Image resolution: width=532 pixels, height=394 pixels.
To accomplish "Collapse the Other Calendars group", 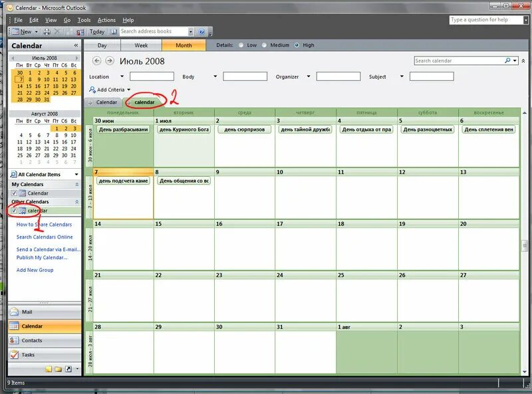I will pyautogui.click(x=76, y=202).
